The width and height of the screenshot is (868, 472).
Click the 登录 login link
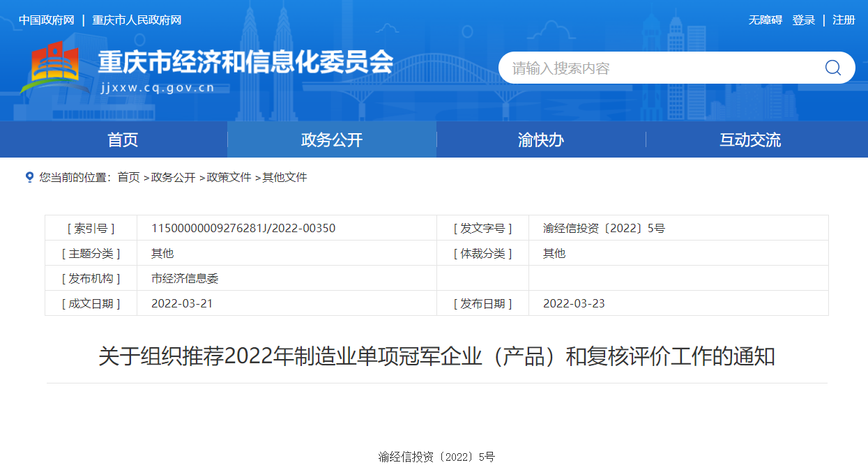coord(803,20)
